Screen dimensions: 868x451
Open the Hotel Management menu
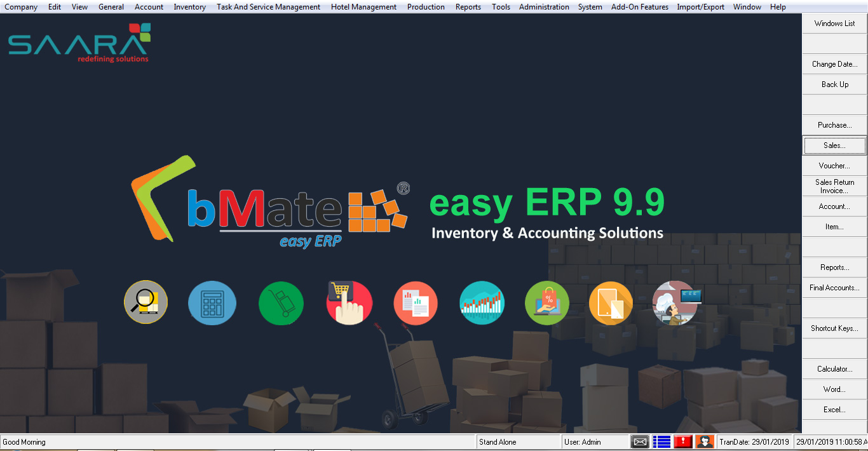click(x=363, y=7)
